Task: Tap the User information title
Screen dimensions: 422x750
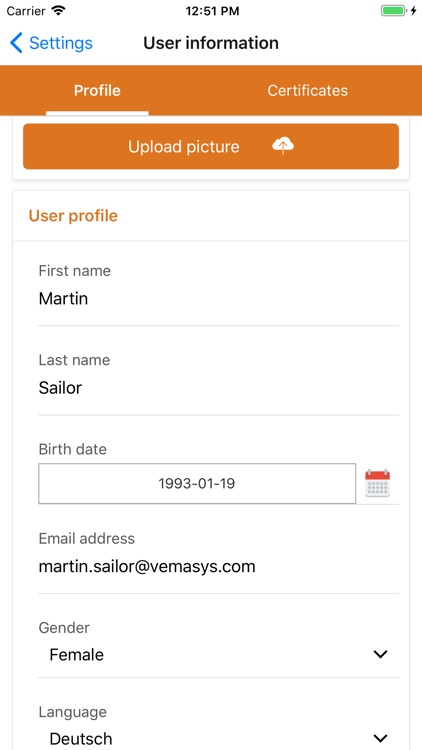Action: pyautogui.click(x=211, y=43)
